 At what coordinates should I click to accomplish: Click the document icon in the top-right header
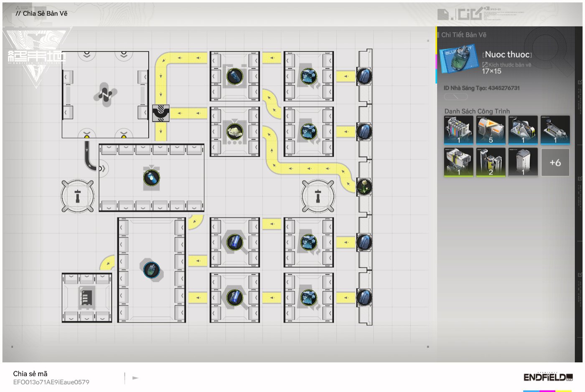(443, 15)
